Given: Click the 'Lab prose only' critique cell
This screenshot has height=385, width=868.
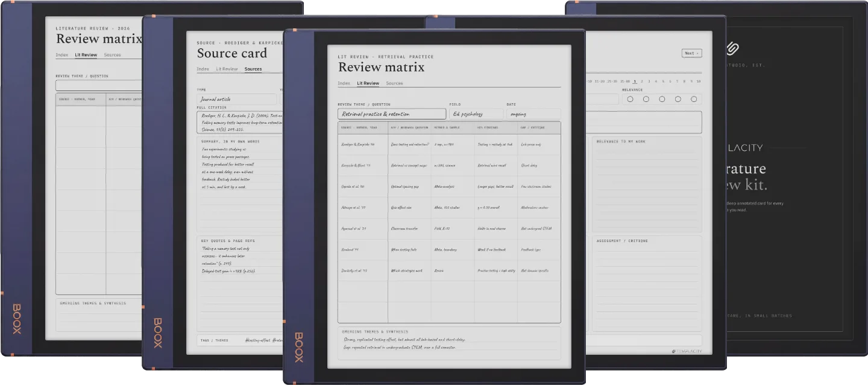Looking at the screenshot, I should (539, 144).
